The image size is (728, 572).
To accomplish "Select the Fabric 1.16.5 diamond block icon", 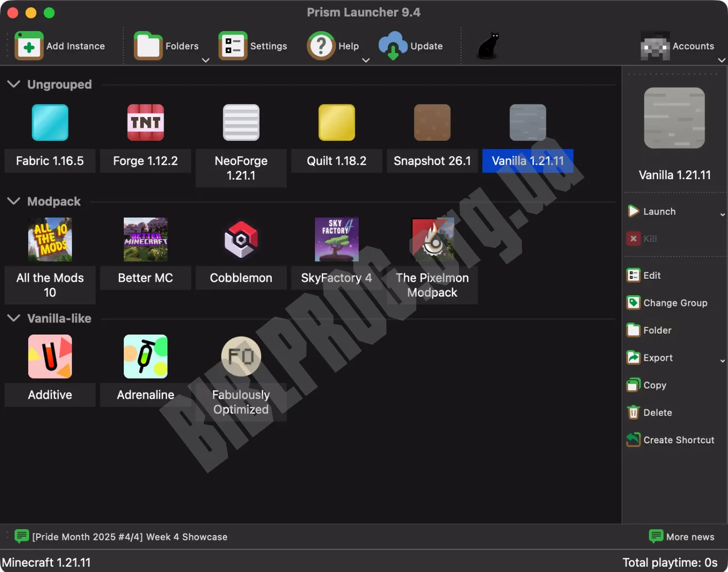I will click(50, 122).
